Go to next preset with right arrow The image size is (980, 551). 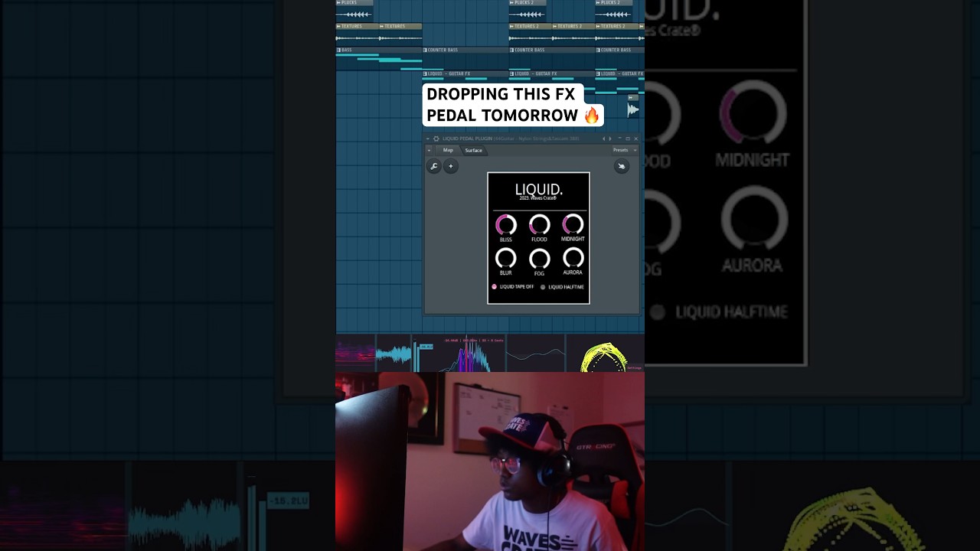coord(610,139)
